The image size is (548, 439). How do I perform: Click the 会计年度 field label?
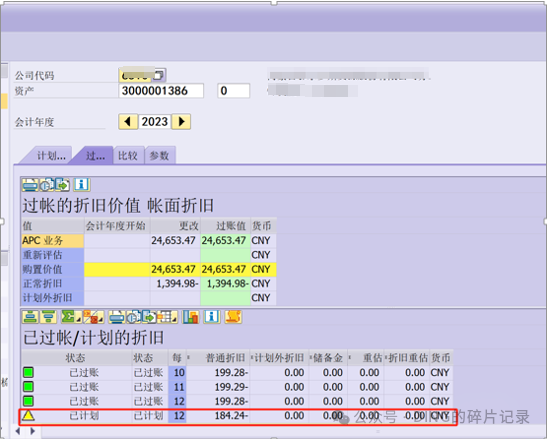[x=34, y=122]
